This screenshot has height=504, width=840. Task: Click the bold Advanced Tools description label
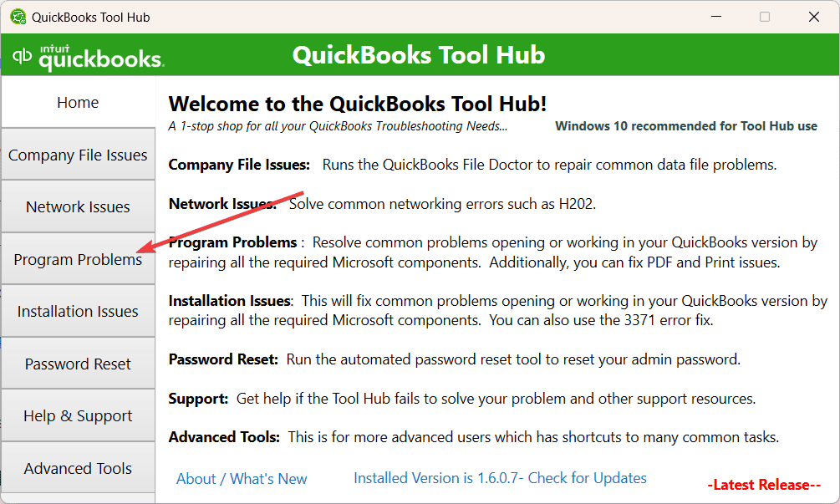[x=224, y=437]
